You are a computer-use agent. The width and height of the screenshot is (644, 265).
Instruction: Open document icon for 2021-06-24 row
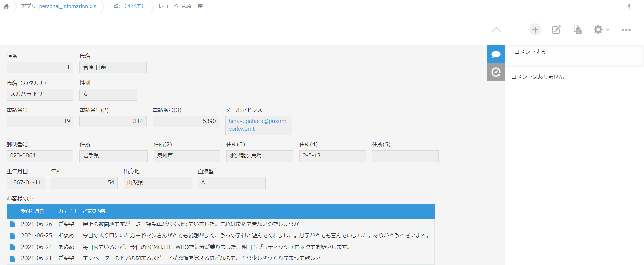coord(12,247)
